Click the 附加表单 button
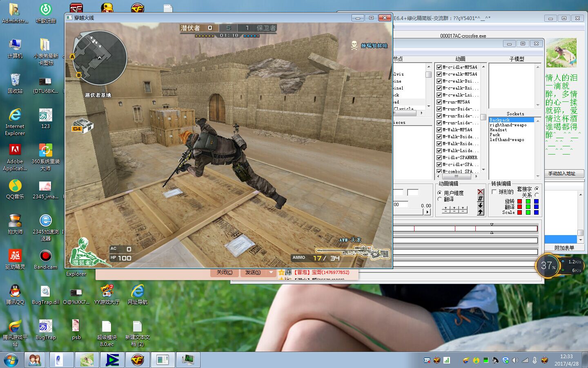Viewport: 588px width, 368px height. point(564,248)
